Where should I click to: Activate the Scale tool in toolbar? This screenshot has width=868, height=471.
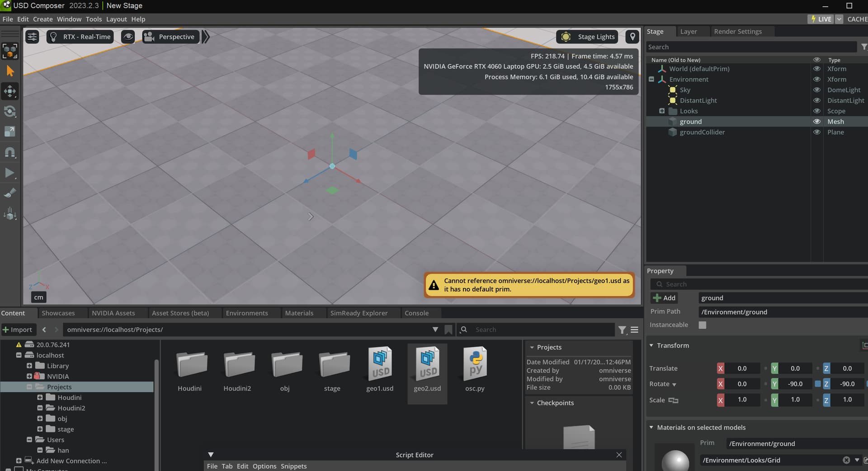click(10, 132)
